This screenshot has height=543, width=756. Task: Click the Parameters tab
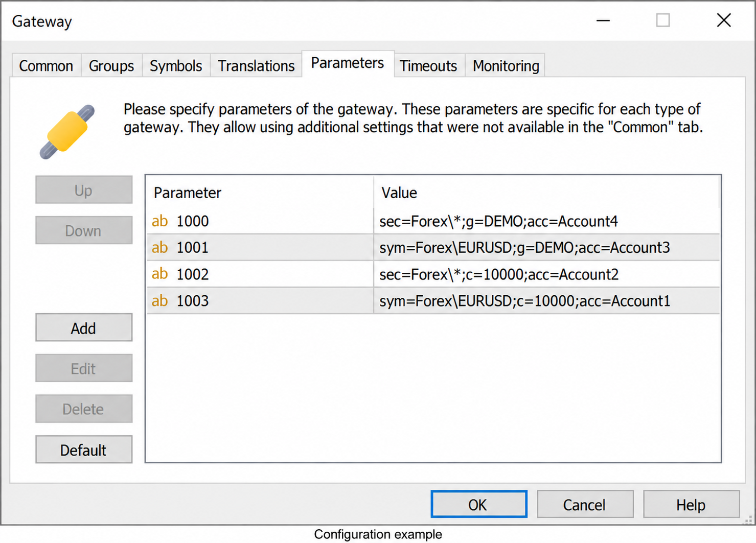(x=348, y=63)
